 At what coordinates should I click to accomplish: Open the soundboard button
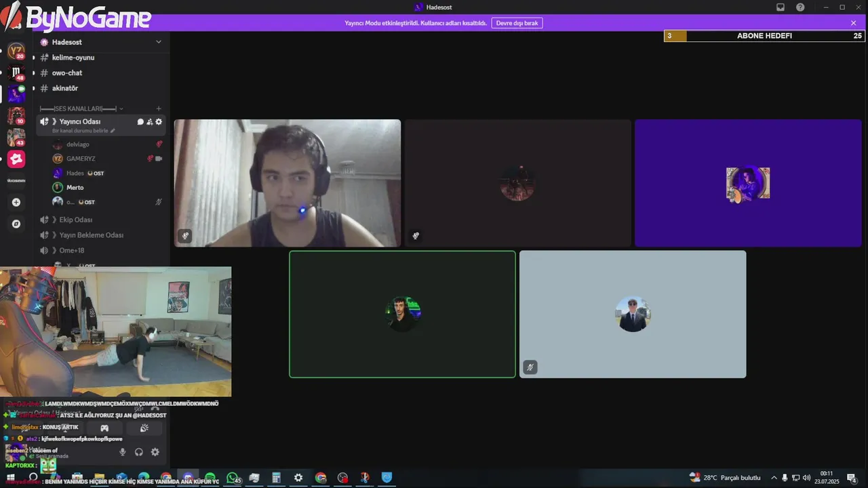coord(144,428)
